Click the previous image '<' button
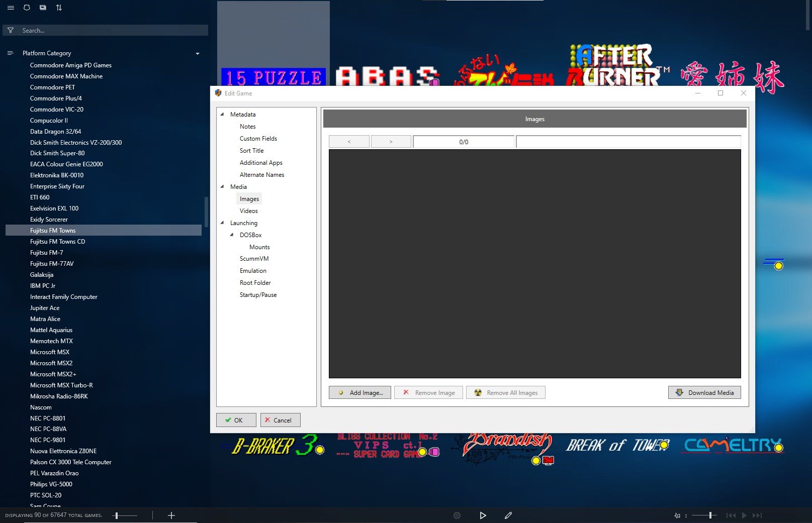812x523 pixels. 349,142
